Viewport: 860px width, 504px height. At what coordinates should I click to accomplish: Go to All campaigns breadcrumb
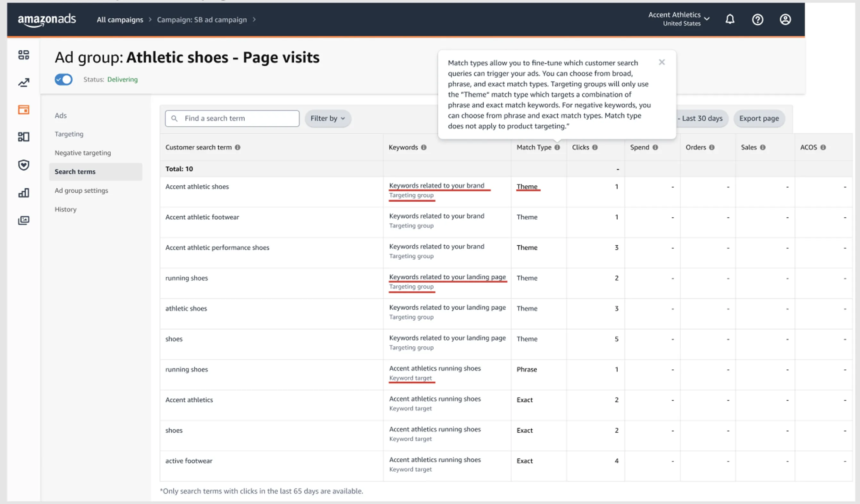pos(120,20)
